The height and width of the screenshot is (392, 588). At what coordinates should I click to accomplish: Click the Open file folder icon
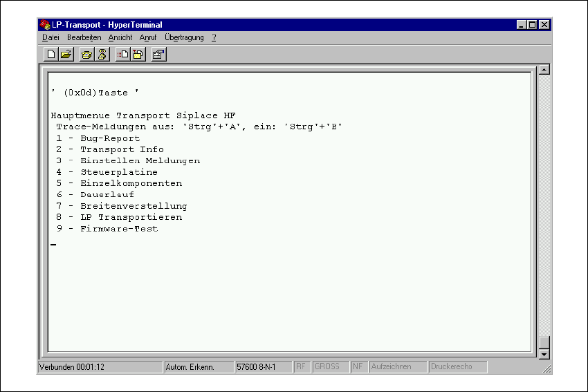(x=66, y=55)
